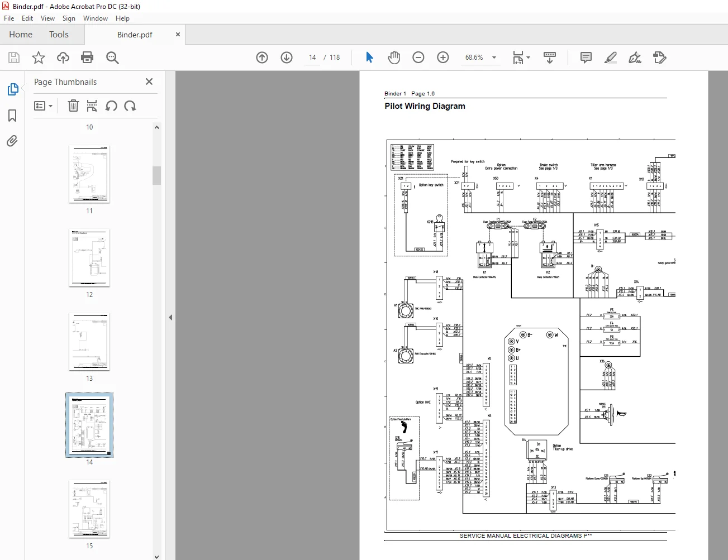Rotate page counterclockwise in thumbnails panel

click(x=111, y=106)
